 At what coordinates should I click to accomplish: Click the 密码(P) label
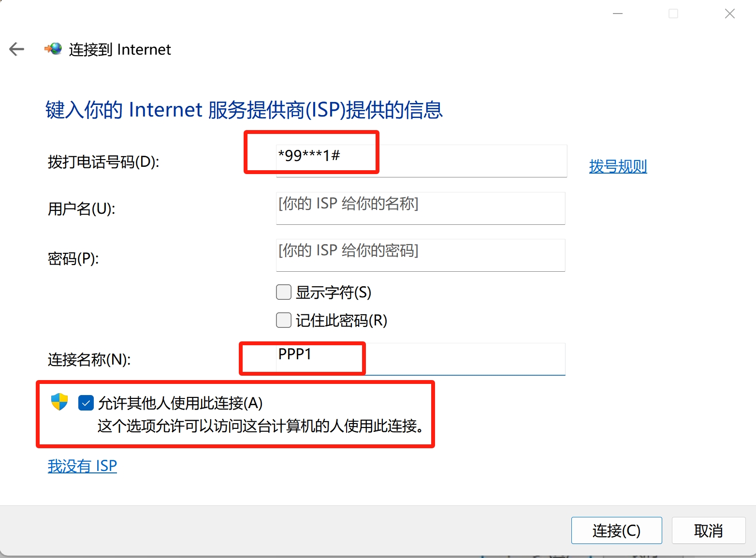[x=73, y=259]
